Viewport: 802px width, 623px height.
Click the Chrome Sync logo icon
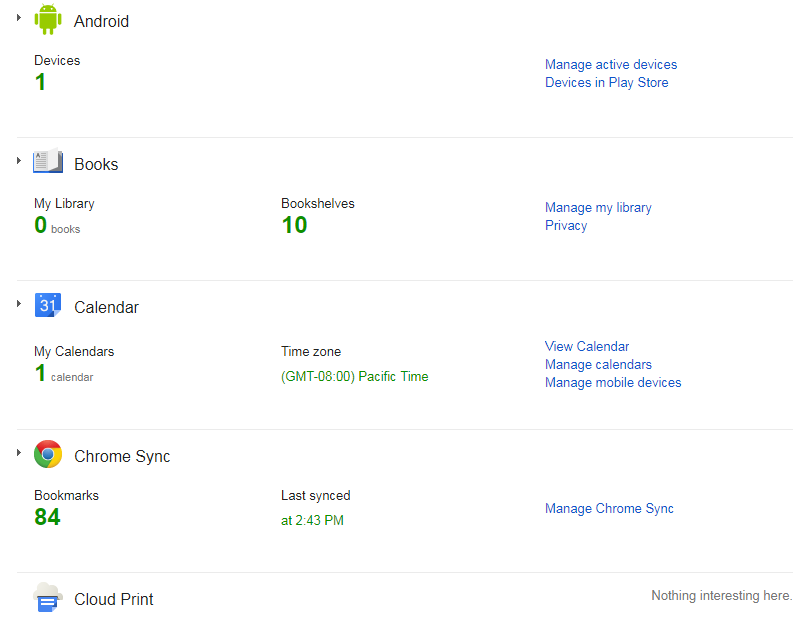[x=48, y=454]
